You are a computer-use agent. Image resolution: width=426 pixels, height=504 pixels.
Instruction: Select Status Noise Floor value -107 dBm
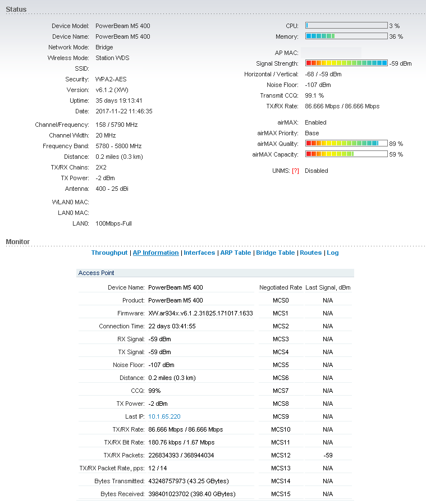(318, 85)
